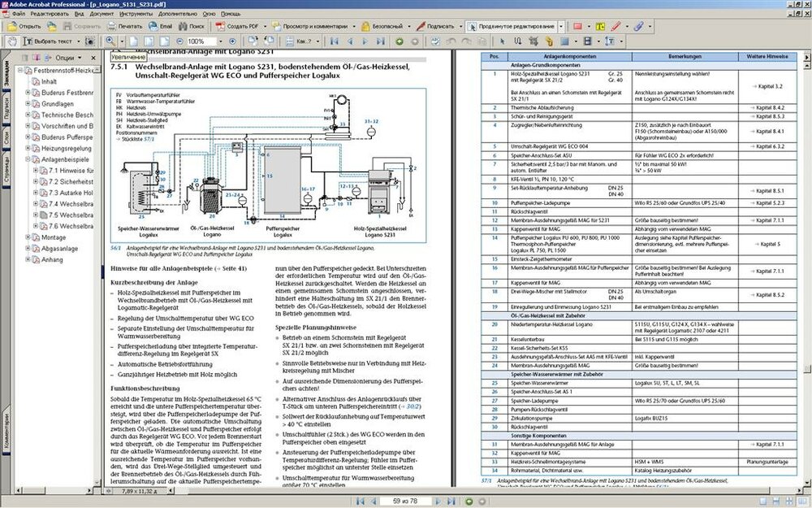Expand the Montage bookmark node

point(28,237)
